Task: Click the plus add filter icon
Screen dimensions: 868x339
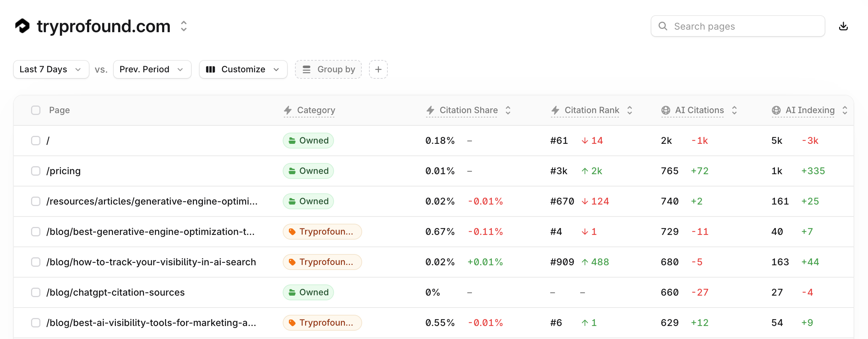Action: tap(378, 69)
